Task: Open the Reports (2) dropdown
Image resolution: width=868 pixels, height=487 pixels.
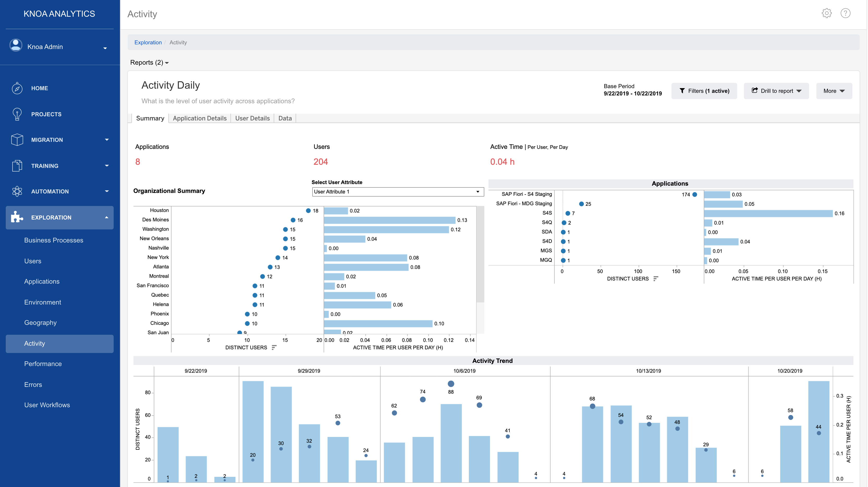Action: point(149,62)
